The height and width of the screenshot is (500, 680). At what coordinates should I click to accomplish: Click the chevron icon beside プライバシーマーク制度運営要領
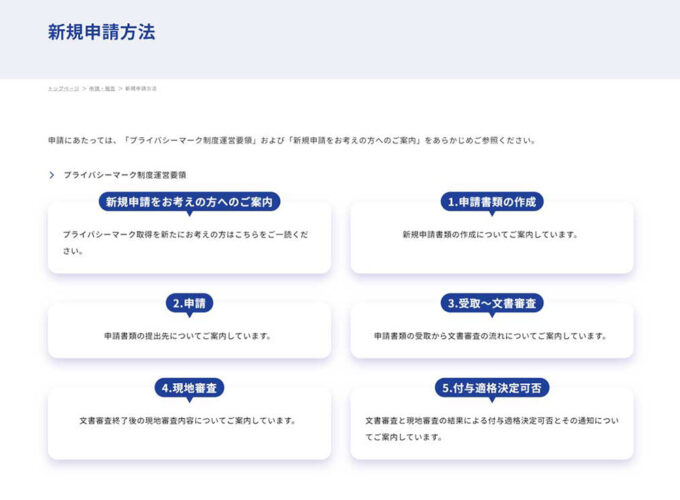pos(52,175)
